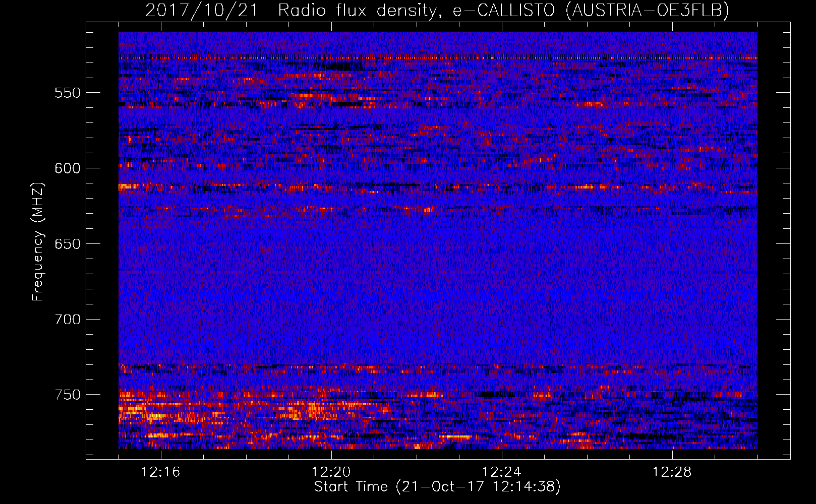Image resolution: width=816 pixels, height=504 pixels.
Task: Click the 12:24 time tick label
Action: coord(502,472)
